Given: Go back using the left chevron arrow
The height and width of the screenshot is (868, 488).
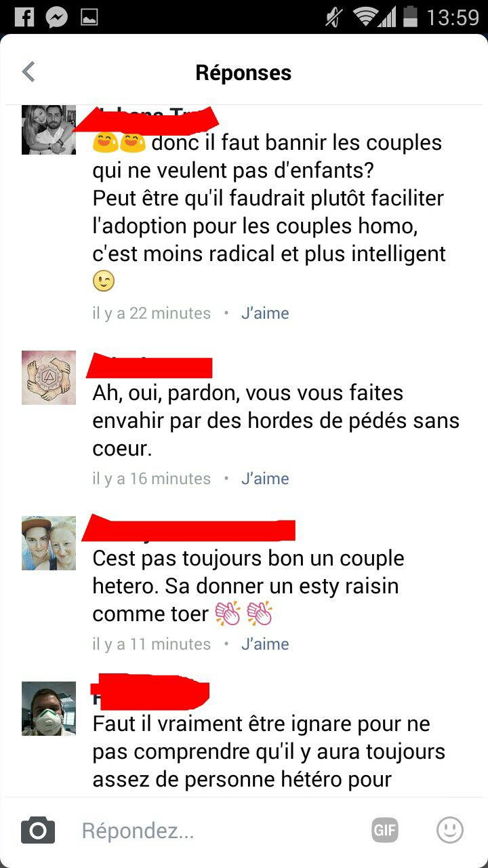Looking at the screenshot, I should (28, 72).
